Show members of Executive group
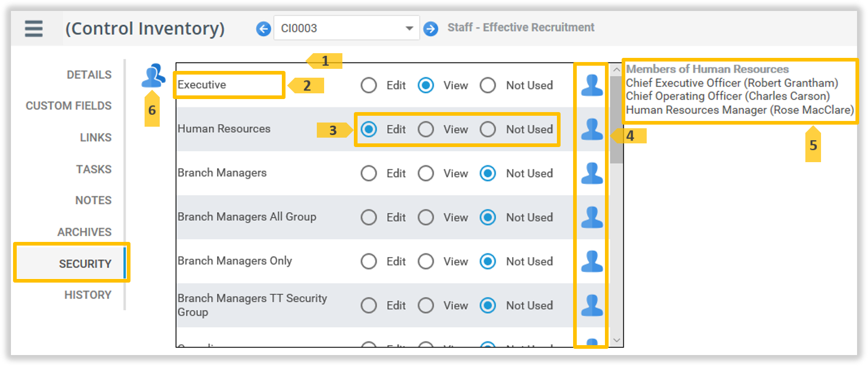The width and height of the screenshot is (868, 366). tap(592, 86)
